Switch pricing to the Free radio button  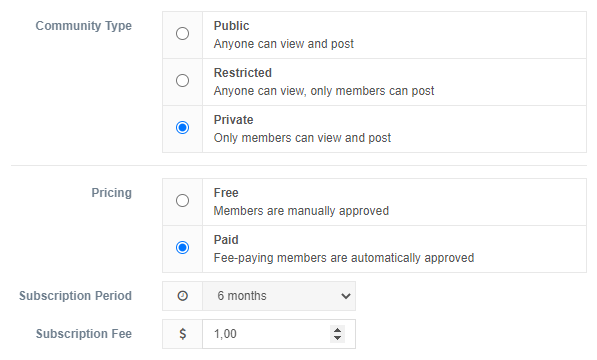click(x=182, y=201)
